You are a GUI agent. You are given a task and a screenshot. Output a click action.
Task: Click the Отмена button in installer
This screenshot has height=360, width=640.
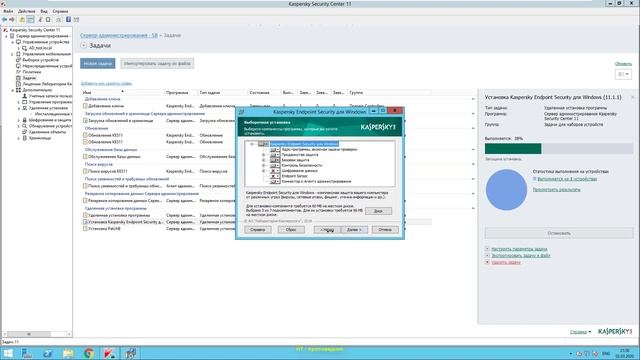tap(385, 230)
